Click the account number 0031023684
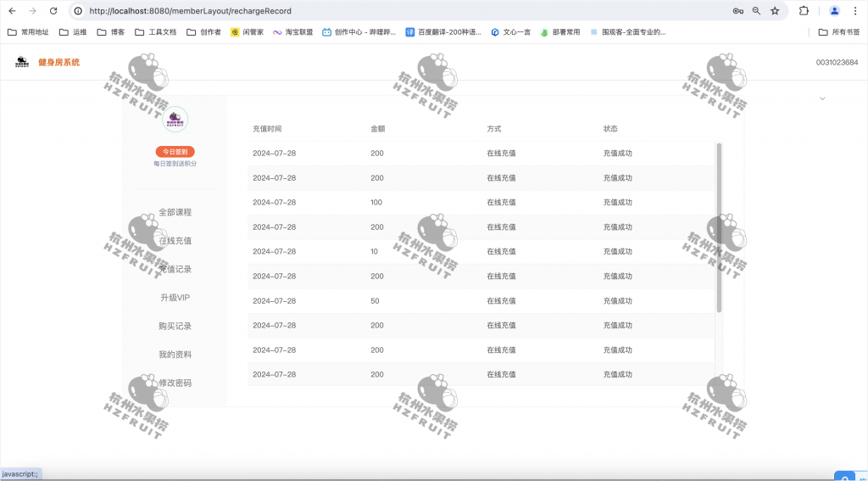Viewport: 868px width, 481px height. pos(837,62)
